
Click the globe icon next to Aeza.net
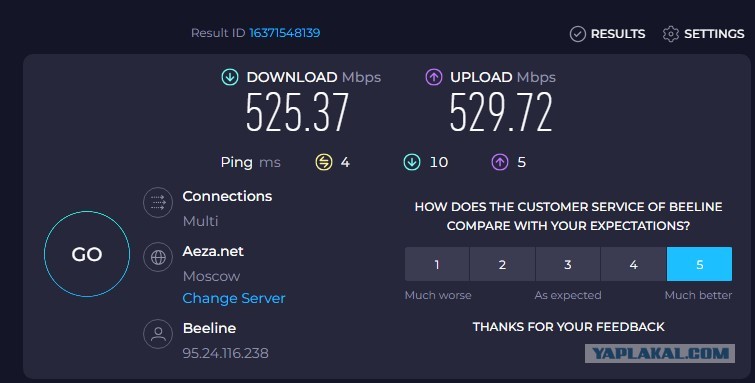point(158,257)
